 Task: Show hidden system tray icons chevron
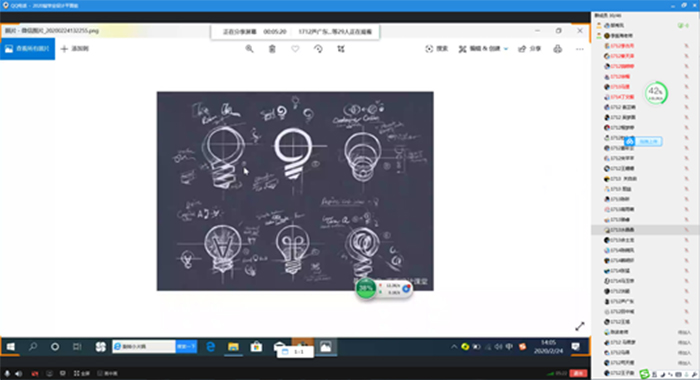(454, 347)
